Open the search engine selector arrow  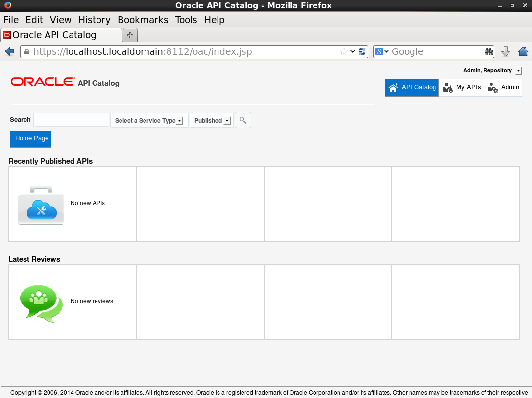click(387, 51)
